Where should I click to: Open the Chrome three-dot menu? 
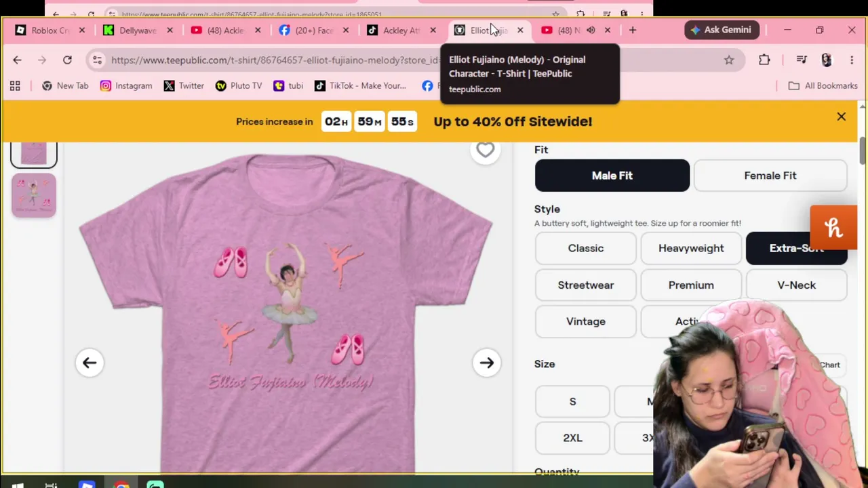point(852,60)
